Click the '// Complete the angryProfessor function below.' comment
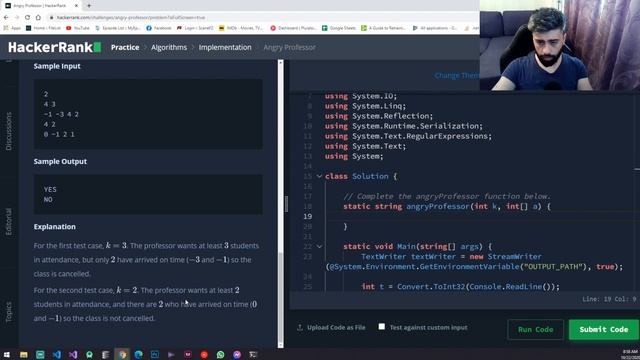The width and height of the screenshot is (640, 360). coord(447,196)
